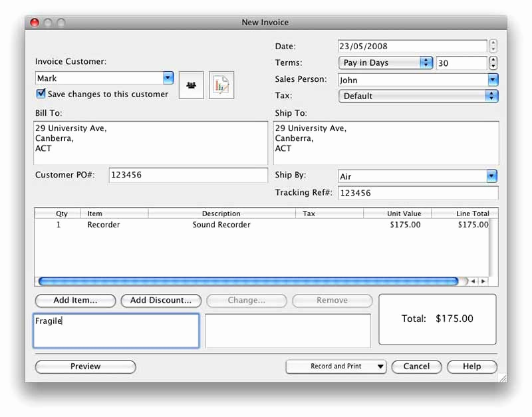Click the quantity cell showing 1
The image size is (532, 417).
tap(58, 225)
